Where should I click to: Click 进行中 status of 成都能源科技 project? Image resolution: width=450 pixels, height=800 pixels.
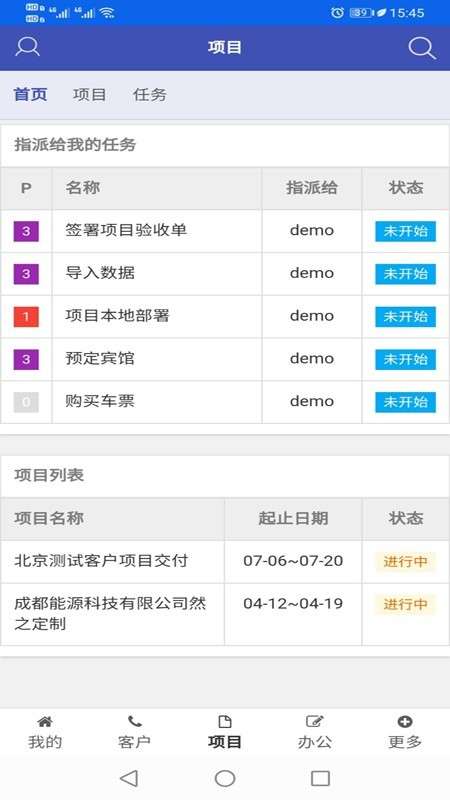(x=406, y=604)
